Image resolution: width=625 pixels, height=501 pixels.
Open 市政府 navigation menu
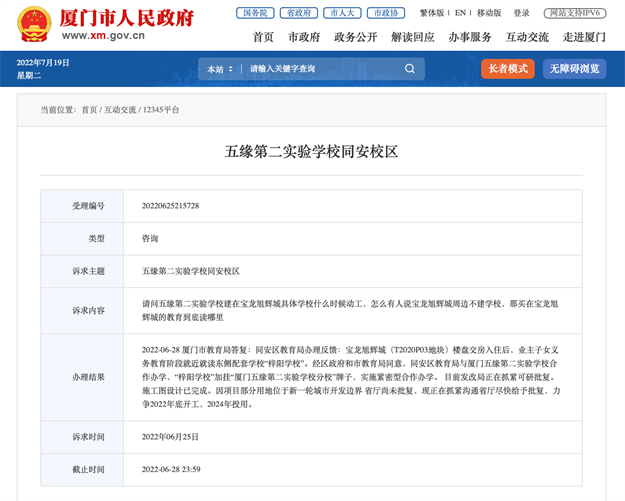click(304, 37)
